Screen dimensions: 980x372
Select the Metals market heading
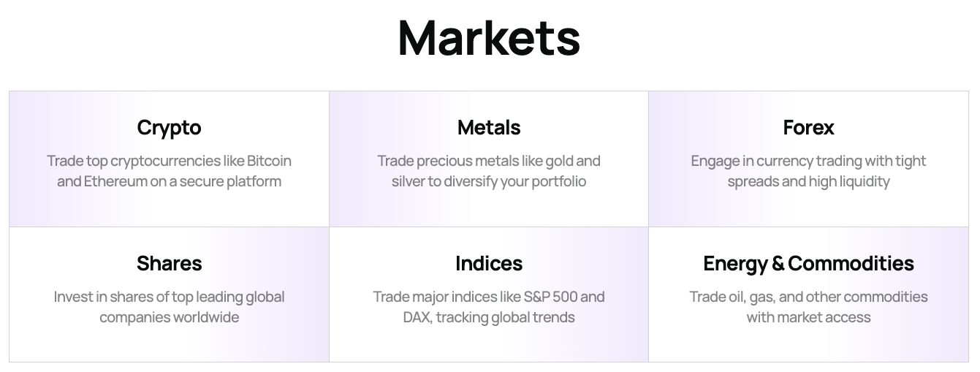489,128
